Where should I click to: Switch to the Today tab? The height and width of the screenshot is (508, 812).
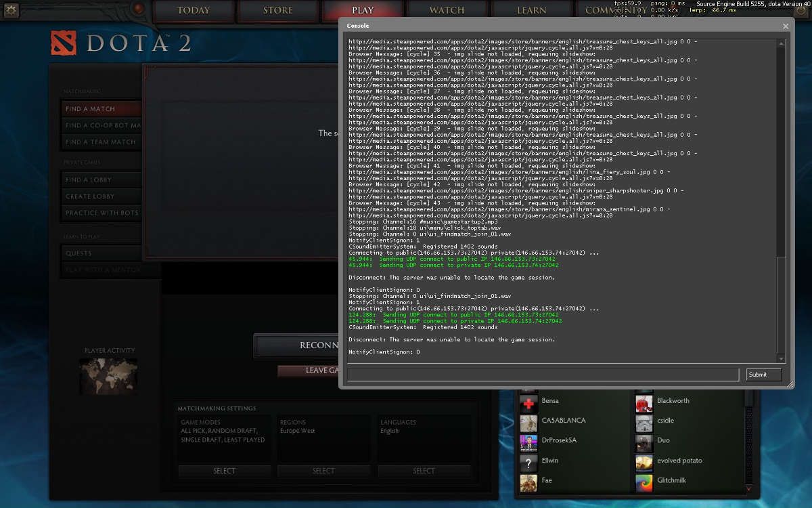194,10
